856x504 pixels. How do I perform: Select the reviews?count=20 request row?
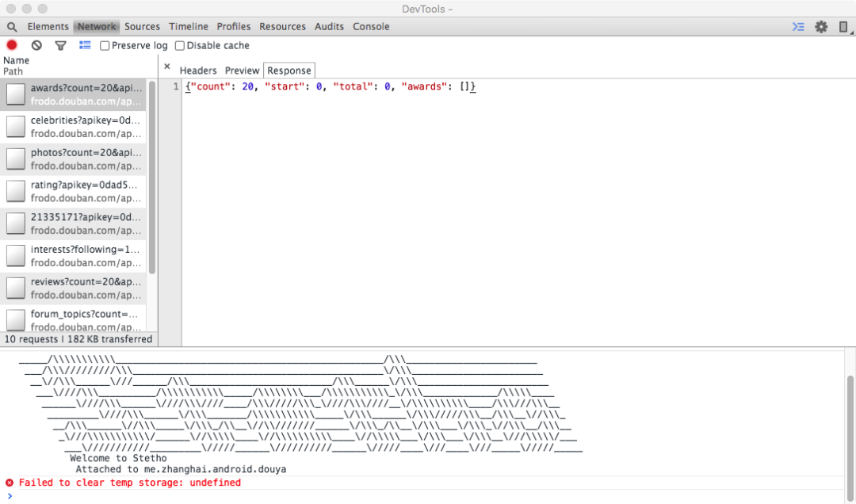coord(73,288)
